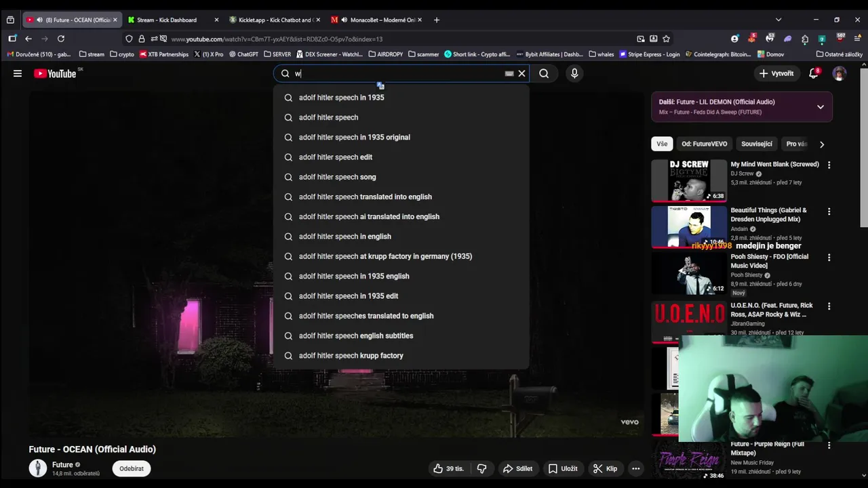Open DJ Screw video thumbnail

(x=689, y=180)
